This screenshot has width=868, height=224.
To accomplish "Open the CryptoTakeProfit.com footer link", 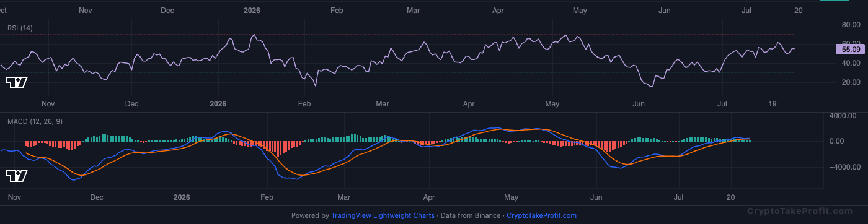I will 541,216.
